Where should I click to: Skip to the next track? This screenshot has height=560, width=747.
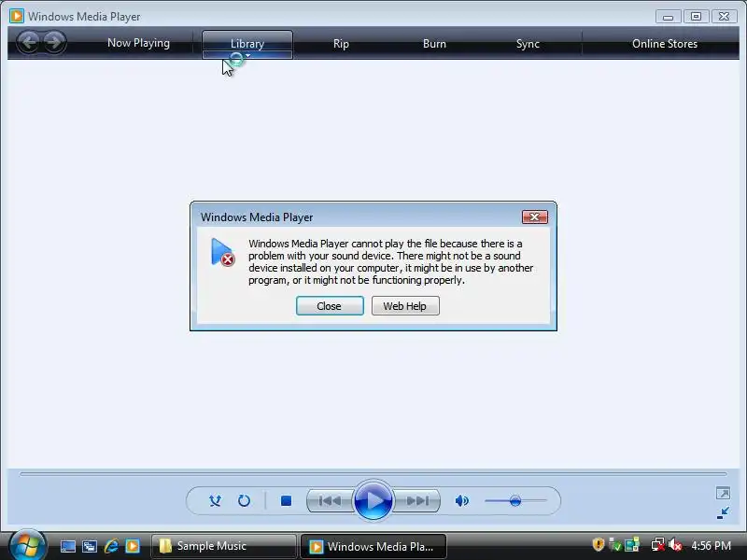(417, 500)
